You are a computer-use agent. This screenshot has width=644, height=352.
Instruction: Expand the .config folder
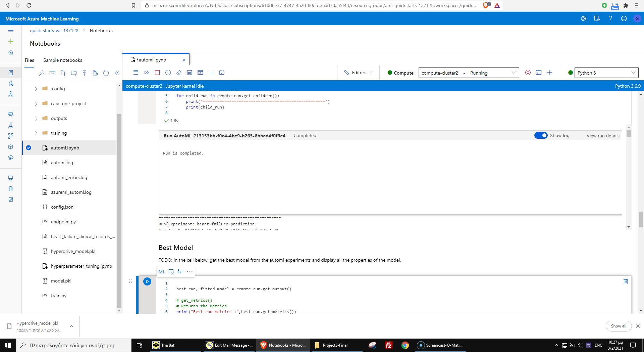36,89
